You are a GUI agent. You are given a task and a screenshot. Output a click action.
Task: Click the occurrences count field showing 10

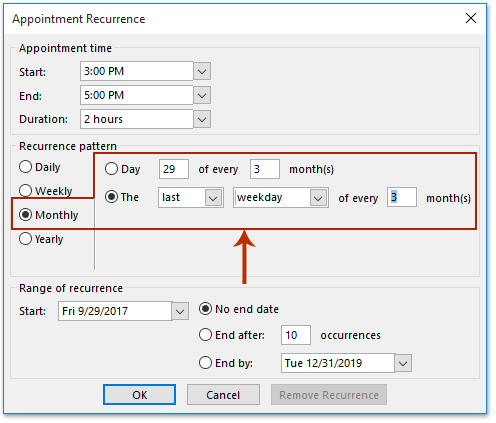(x=296, y=335)
